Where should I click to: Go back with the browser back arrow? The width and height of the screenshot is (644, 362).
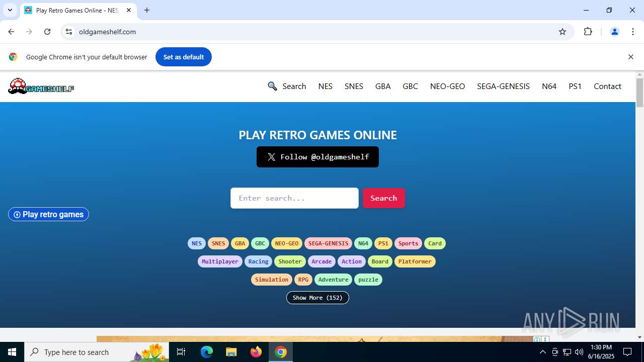[x=11, y=32]
